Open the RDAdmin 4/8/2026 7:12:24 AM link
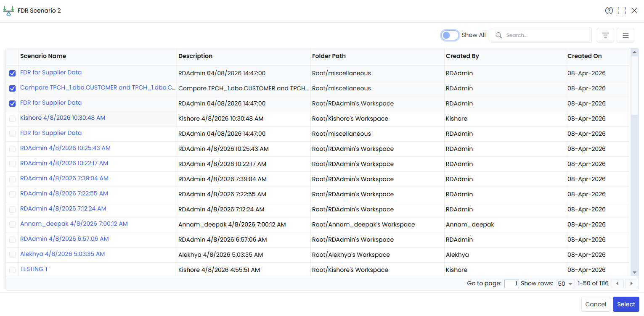 (63, 208)
